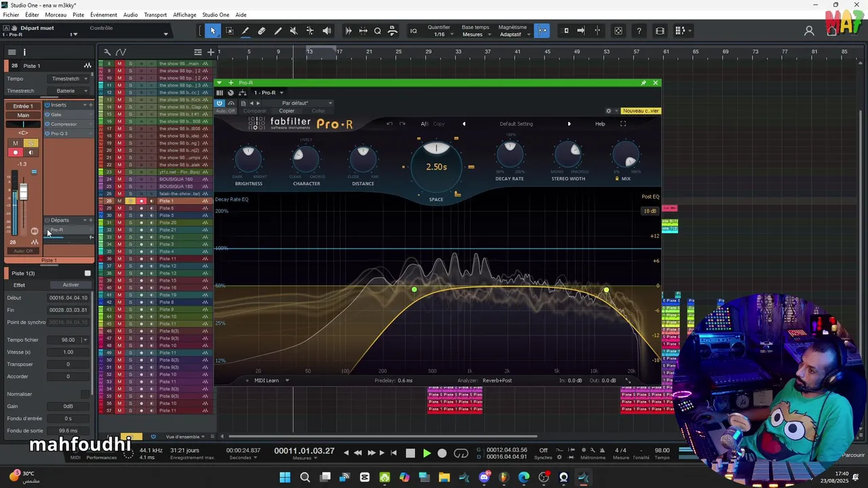Click the Post EQ label button
The image size is (868, 488).
pos(650,197)
